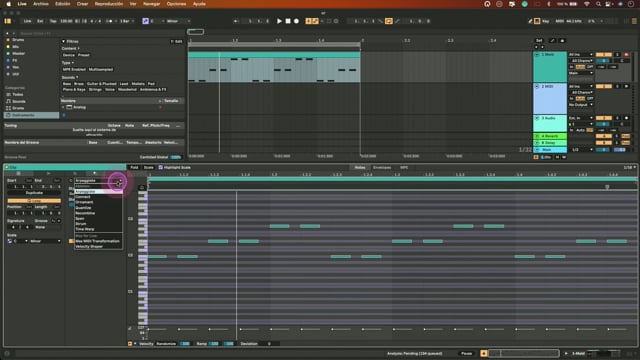Image resolution: width=640 pixels, height=360 pixels.
Task: Choose Time Warp in transformation list
Action: (98, 229)
